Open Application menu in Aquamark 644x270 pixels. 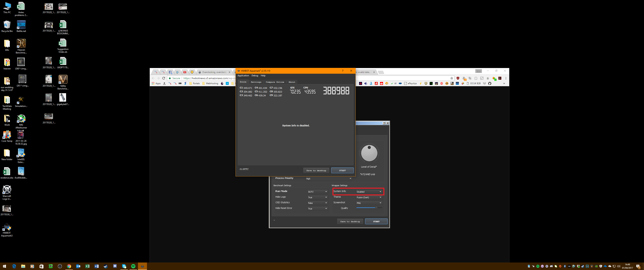click(x=243, y=76)
